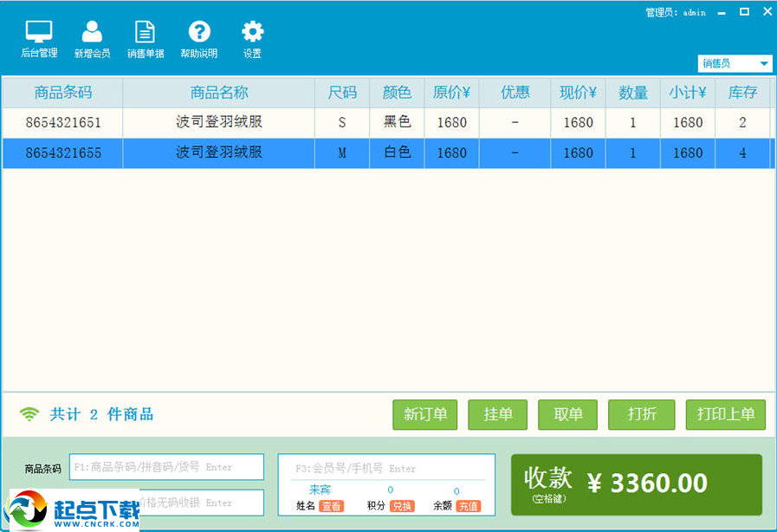Click the 新增会员 add member icon
Viewport: 777px width, 532px height.
(x=92, y=36)
